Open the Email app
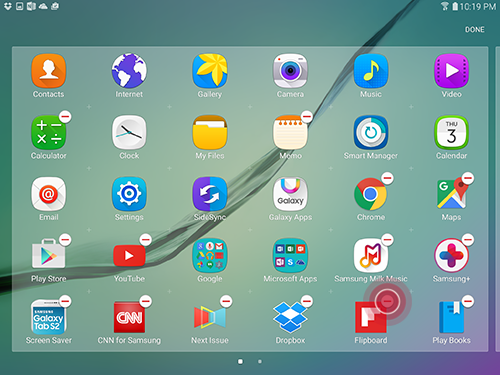Screen dimensions: 500x375 tap(48, 194)
